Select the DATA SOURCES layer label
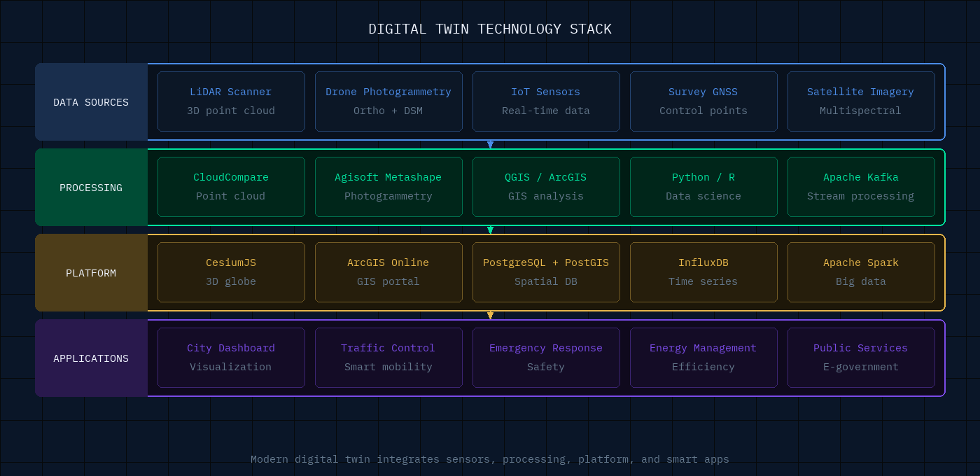Viewport: 980px width, 476px height. point(91,102)
